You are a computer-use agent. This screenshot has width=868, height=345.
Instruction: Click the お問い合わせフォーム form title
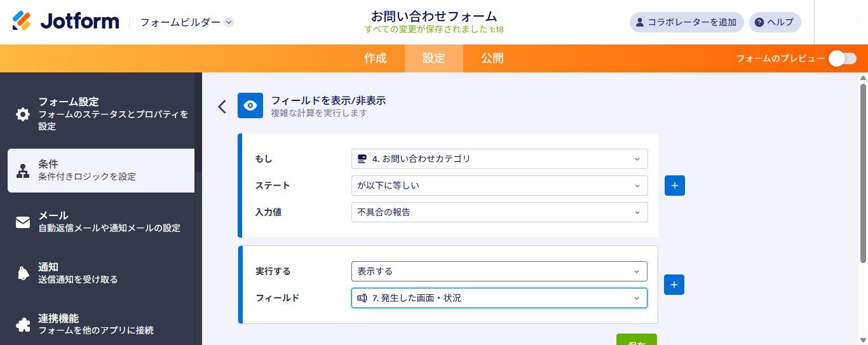click(x=434, y=16)
